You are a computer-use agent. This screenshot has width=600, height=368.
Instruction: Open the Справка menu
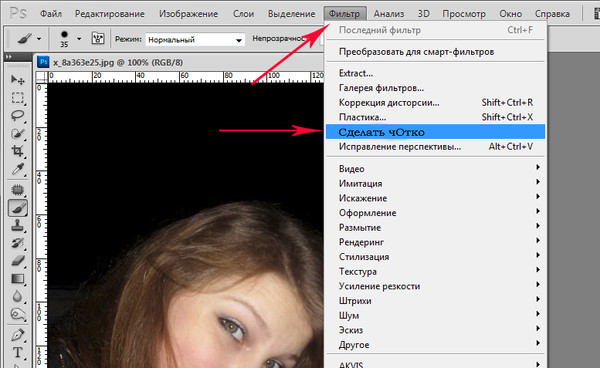point(552,14)
